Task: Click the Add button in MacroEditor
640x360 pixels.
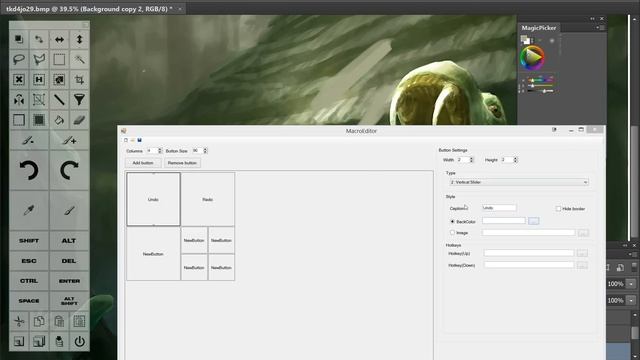Action: coord(143,163)
